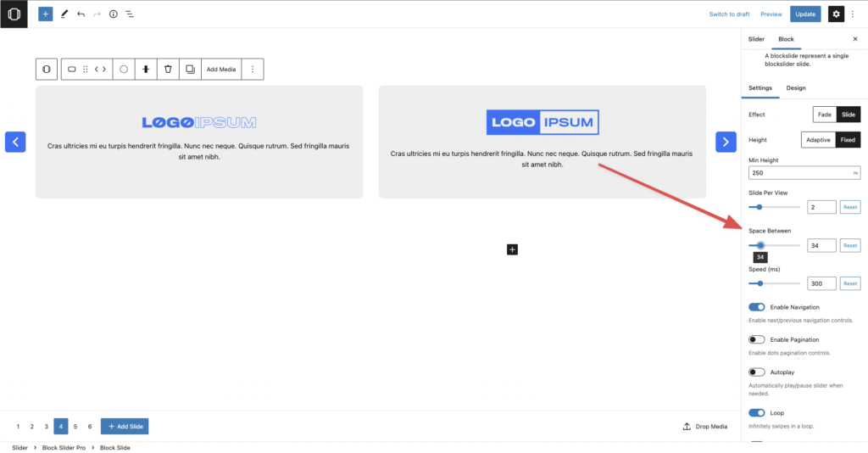Click the blue block inserter plus button

click(45, 14)
